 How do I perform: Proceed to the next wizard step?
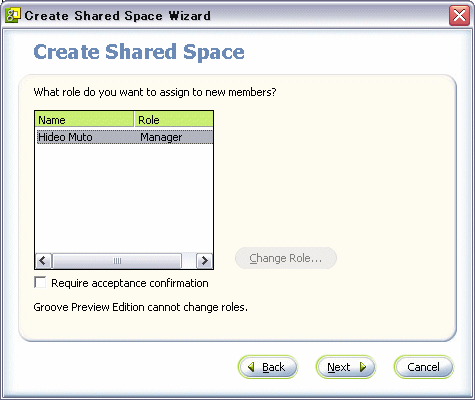click(x=346, y=367)
